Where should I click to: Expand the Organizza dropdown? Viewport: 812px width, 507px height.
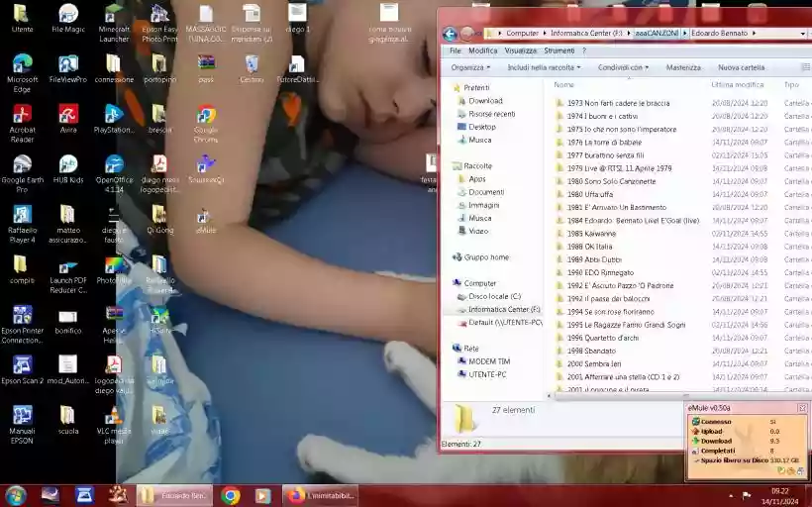pyautogui.click(x=470, y=67)
